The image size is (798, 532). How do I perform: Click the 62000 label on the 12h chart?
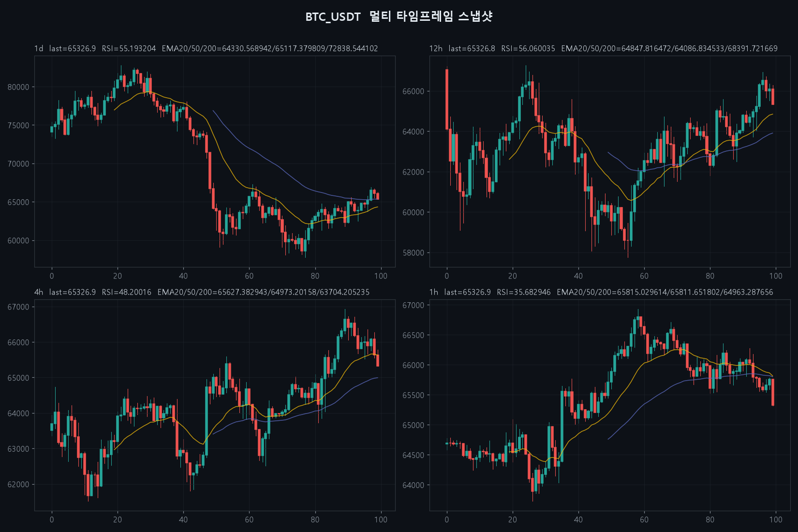tap(414, 172)
